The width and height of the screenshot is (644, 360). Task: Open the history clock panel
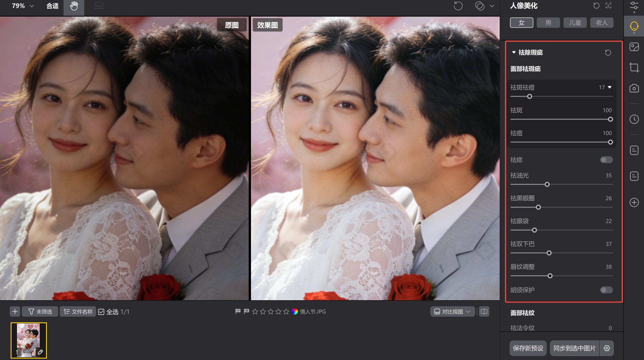[634, 119]
